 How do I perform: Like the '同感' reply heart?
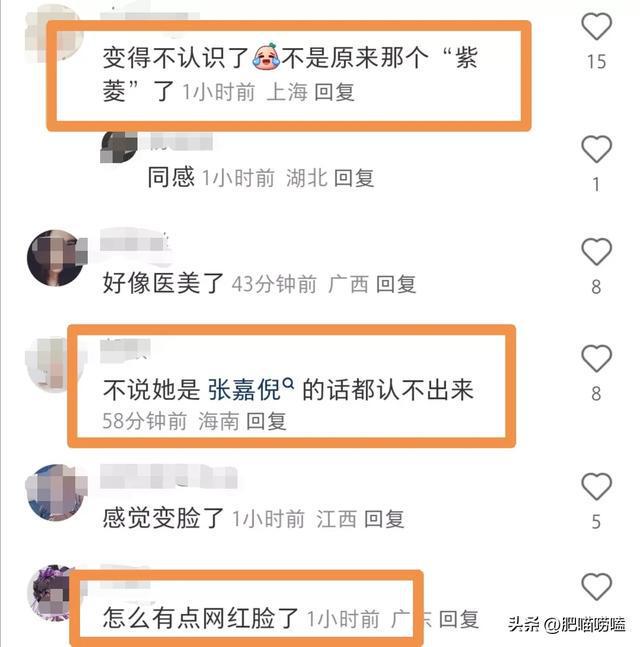(596, 149)
